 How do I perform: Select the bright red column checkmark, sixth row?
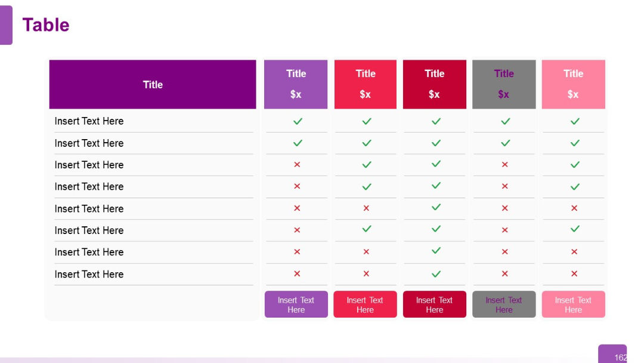[x=367, y=229]
